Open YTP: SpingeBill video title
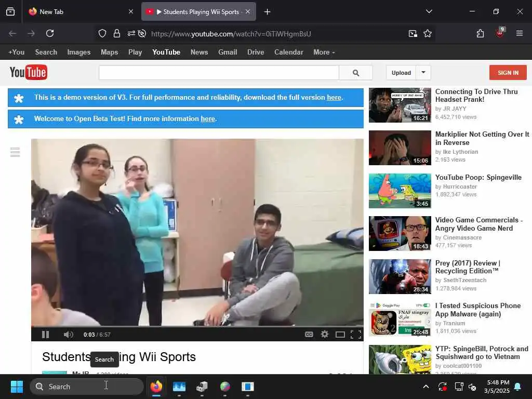This screenshot has height=399, width=532. (x=482, y=353)
